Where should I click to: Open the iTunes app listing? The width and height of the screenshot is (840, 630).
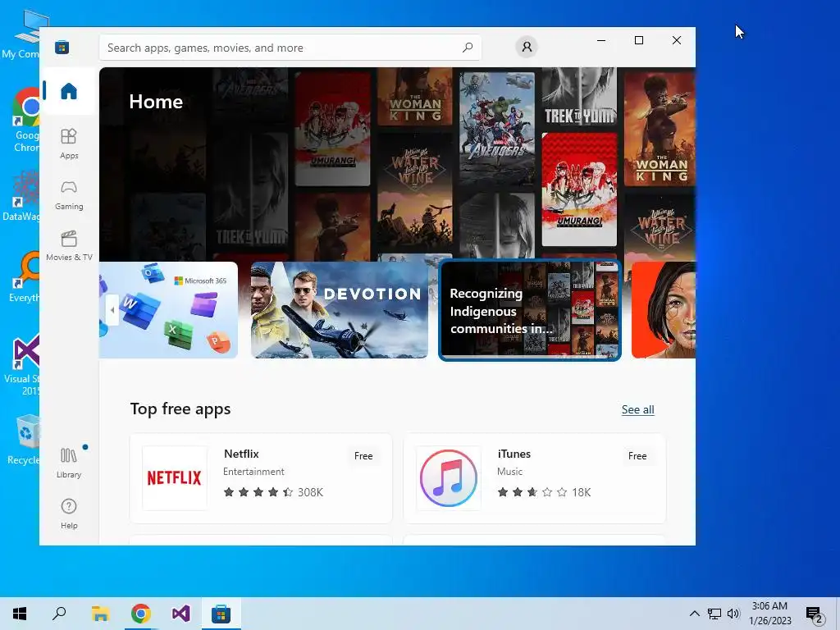[x=535, y=478]
